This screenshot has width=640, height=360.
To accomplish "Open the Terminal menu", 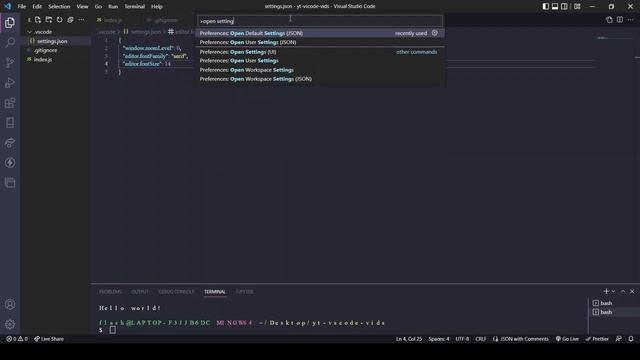I will 135,7.
